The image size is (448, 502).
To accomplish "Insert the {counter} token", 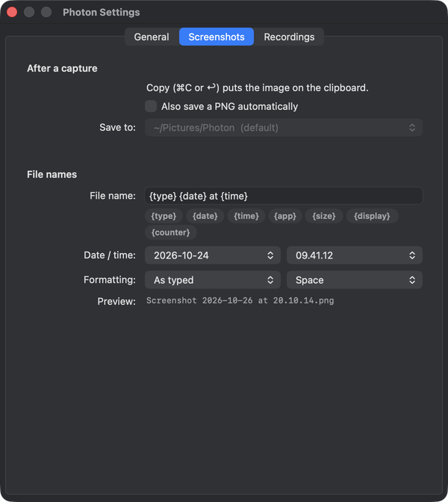I will [170, 232].
